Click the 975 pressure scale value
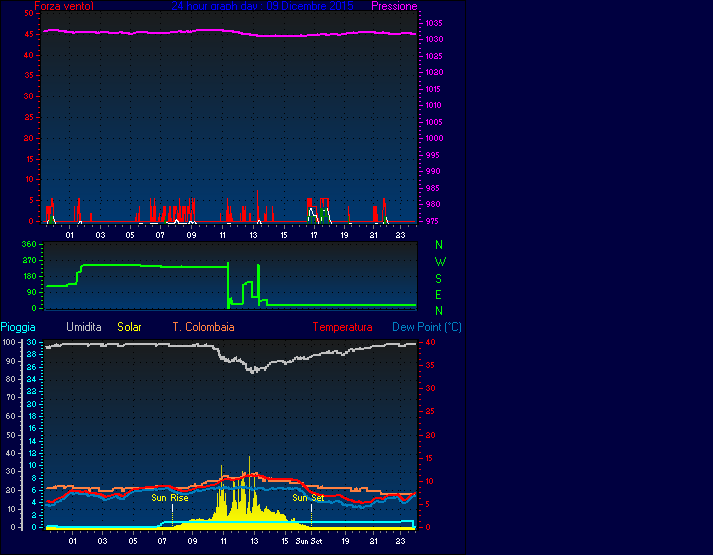Viewport: 713px width, 555px height. 432,221
